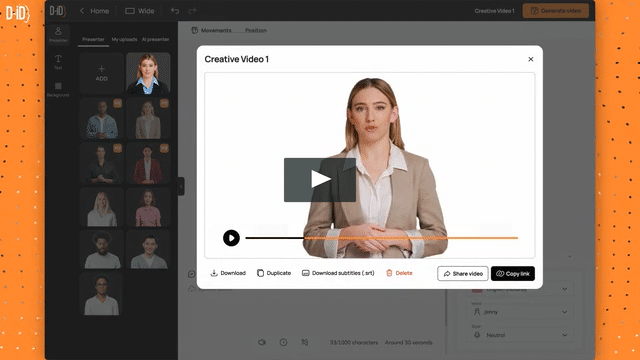The image size is (640, 360).
Task: Download subtitles (.srt) file
Action: 338,273
